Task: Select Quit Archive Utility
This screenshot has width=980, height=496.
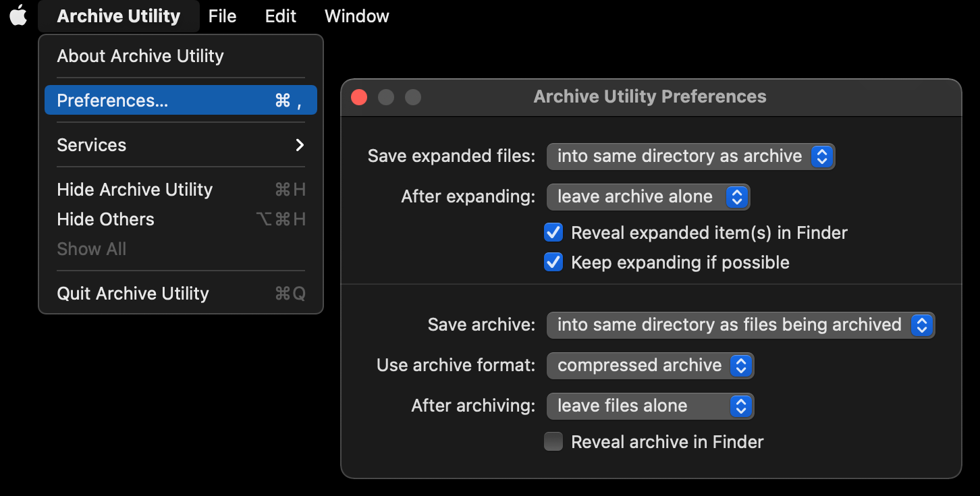Action: pos(181,294)
